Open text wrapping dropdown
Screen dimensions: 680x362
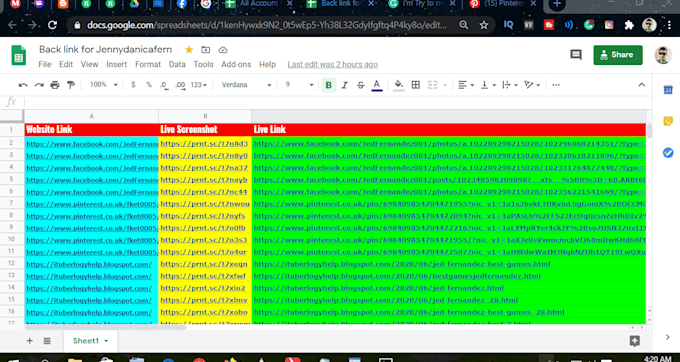(x=510, y=85)
